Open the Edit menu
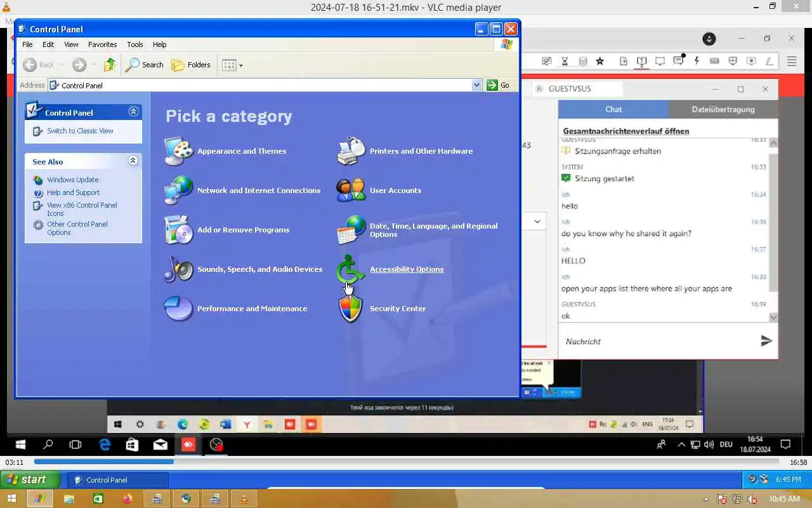The width and height of the screenshot is (812, 508). click(48, 44)
